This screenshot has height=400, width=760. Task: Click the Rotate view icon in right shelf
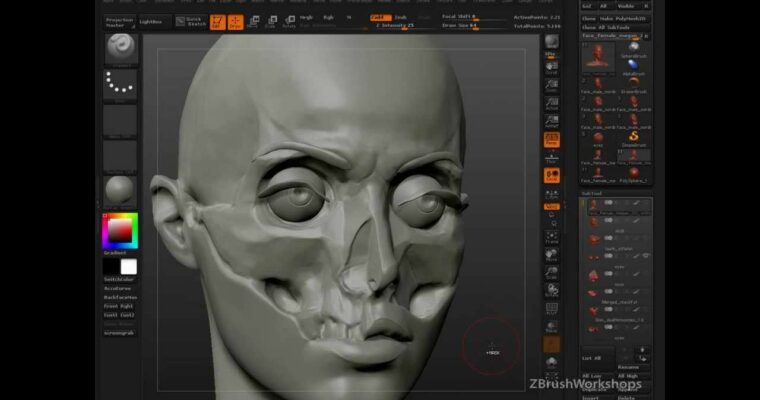(552, 290)
